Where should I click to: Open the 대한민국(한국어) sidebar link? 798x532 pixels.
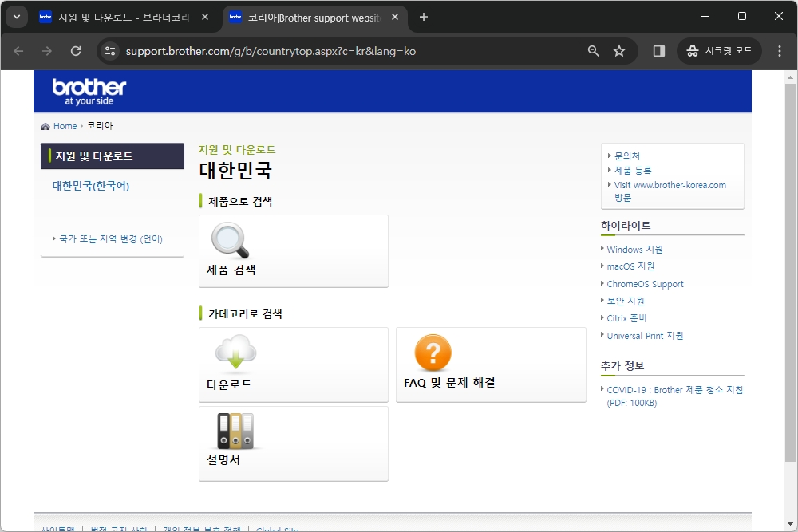point(91,186)
